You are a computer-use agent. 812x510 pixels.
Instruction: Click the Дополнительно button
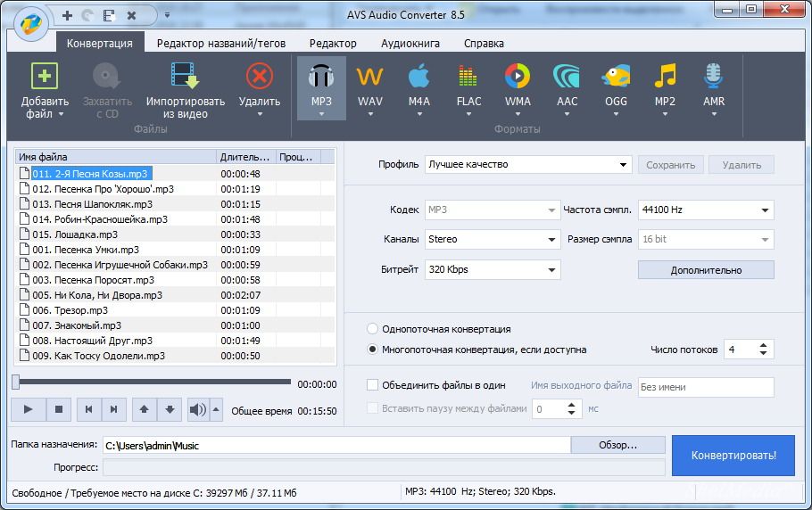[x=706, y=270]
